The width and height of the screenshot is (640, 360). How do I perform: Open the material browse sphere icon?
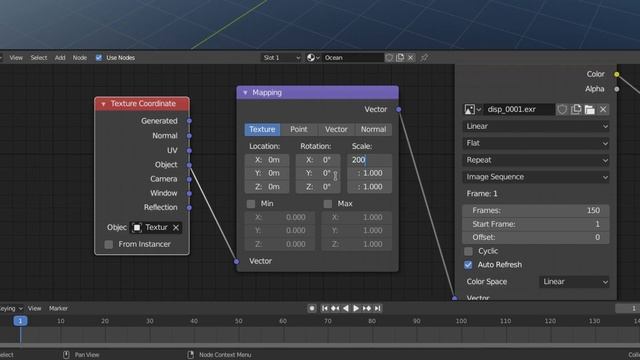(313, 58)
